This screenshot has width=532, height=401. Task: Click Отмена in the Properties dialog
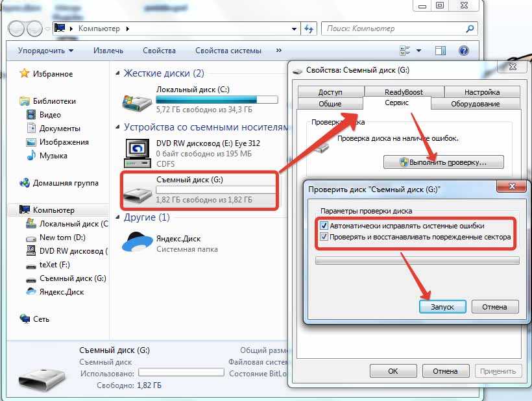(x=445, y=371)
